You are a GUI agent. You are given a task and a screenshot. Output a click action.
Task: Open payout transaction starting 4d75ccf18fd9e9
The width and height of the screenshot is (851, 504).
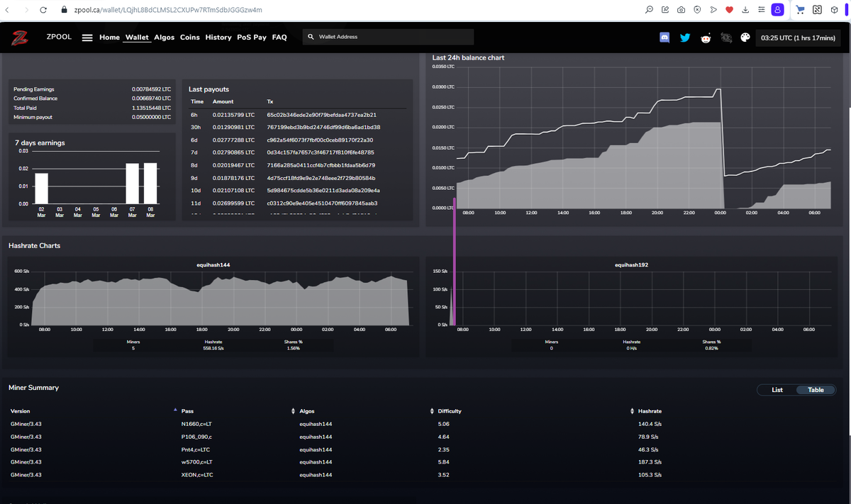321,178
